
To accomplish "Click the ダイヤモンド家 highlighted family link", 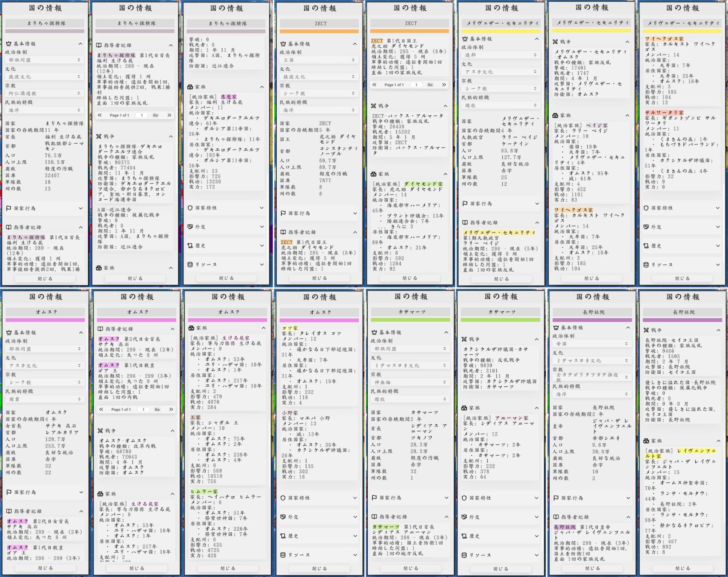I will pos(423,184).
